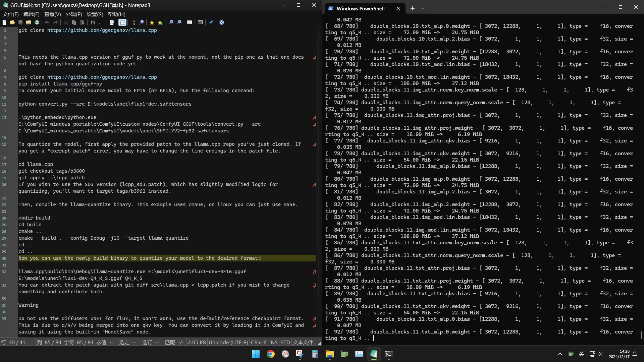Screen dimensions: 644x362
Task: Click the add new tab plus button
Action: click(x=413, y=8)
